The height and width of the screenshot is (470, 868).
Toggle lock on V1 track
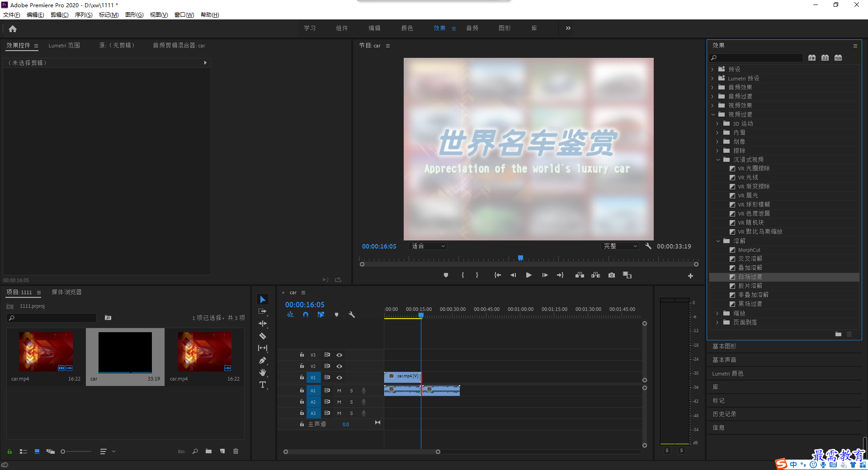[302, 377]
